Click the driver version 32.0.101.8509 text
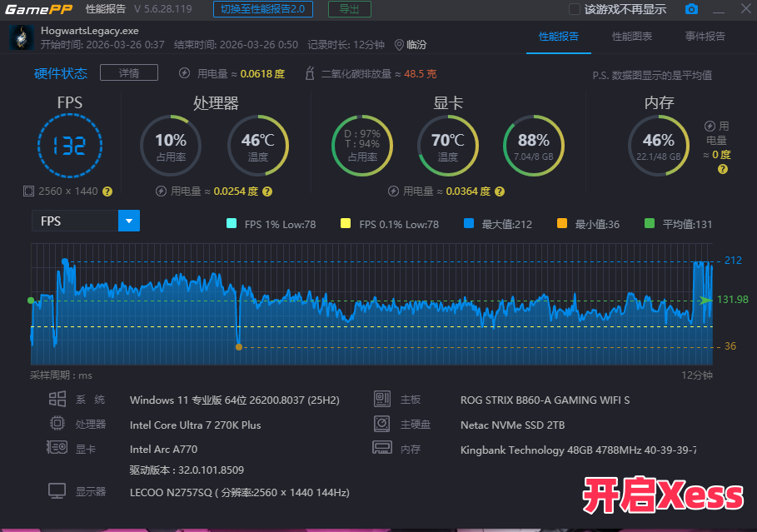Viewport: 757px width, 532px height. click(187, 470)
